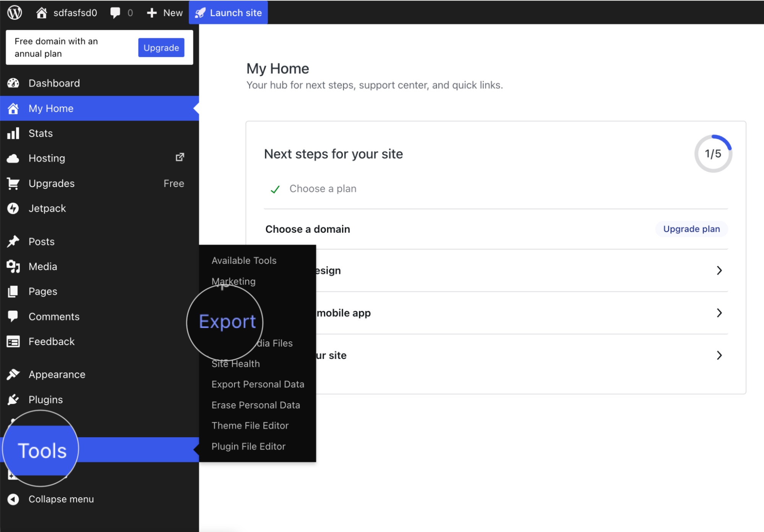Click the Choose a plan completed step
Viewport: 764px width, 532px height.
click(x=323, y=189)
